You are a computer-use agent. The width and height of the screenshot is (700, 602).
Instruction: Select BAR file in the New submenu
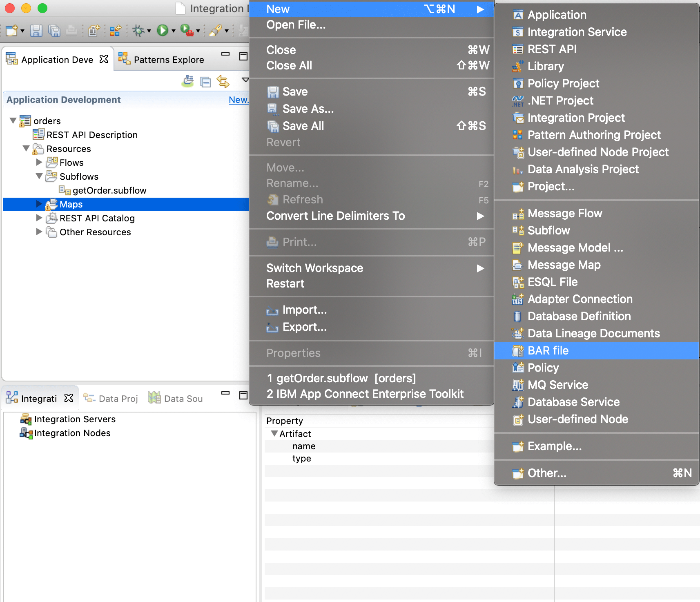[x=597, y=351]
